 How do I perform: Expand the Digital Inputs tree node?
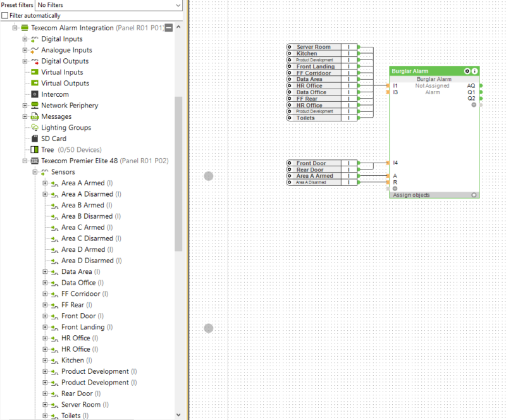(x=25, y=39)
